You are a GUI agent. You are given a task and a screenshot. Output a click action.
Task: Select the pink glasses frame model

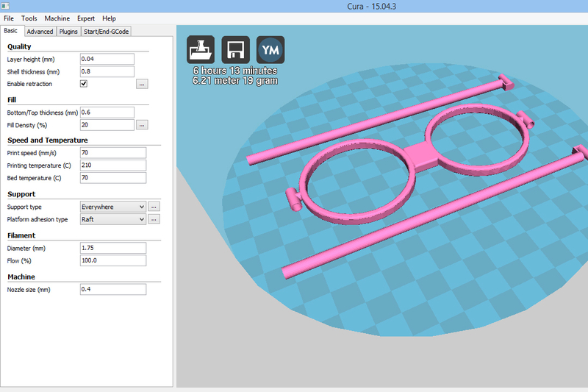[420, 155]
